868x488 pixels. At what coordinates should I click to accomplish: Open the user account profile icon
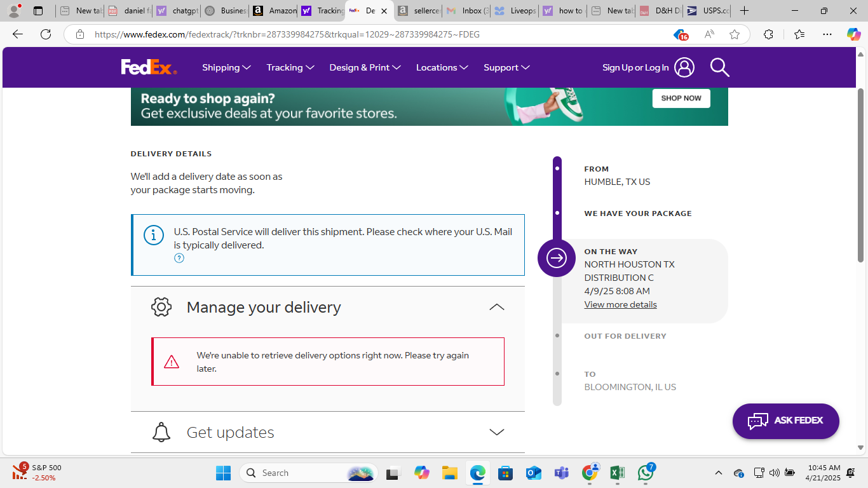(x=684, y=67)
